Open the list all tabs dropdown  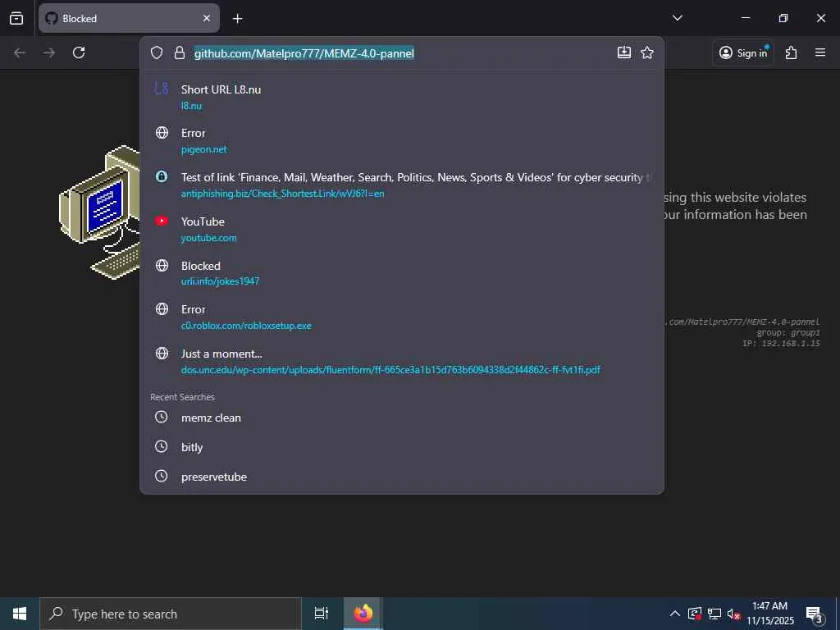click(x=677, y=18)
